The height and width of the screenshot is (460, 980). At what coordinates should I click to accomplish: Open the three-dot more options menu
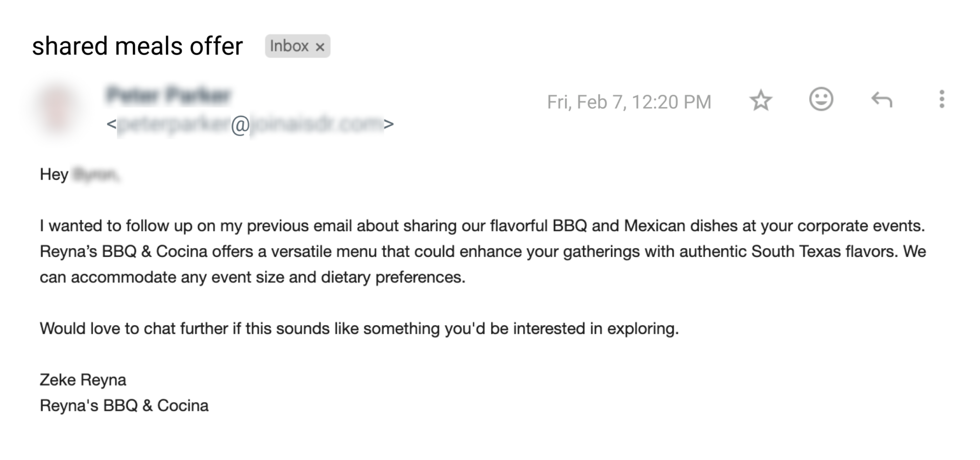tap(941, 99)
